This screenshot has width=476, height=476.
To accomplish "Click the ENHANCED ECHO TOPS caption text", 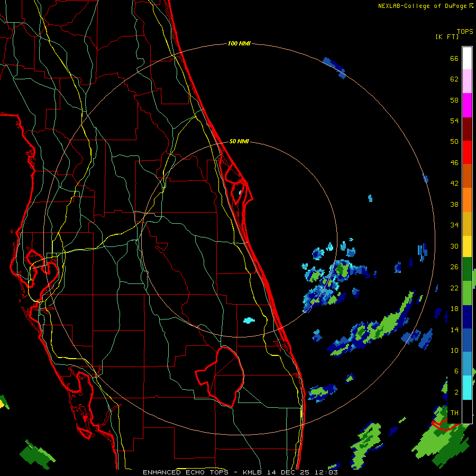I will 186,472.
